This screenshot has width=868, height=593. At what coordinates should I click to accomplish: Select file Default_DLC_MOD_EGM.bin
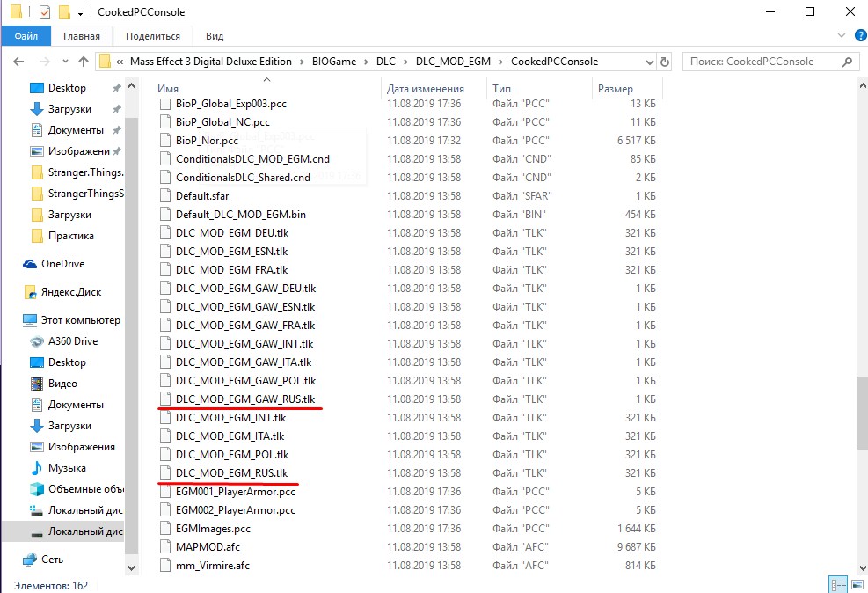(x=241, y=215)
